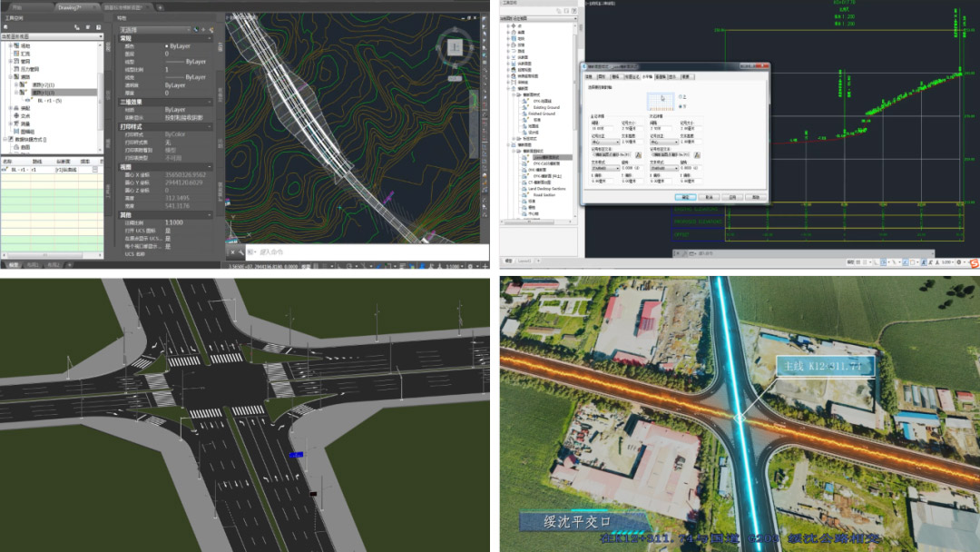
Task: Open the object selection dropdown in the properties panel
Action: click(189, 28)
